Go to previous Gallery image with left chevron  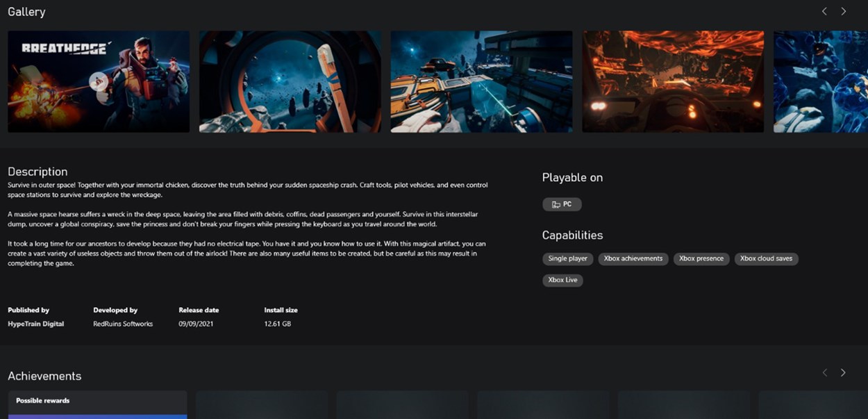824,11
